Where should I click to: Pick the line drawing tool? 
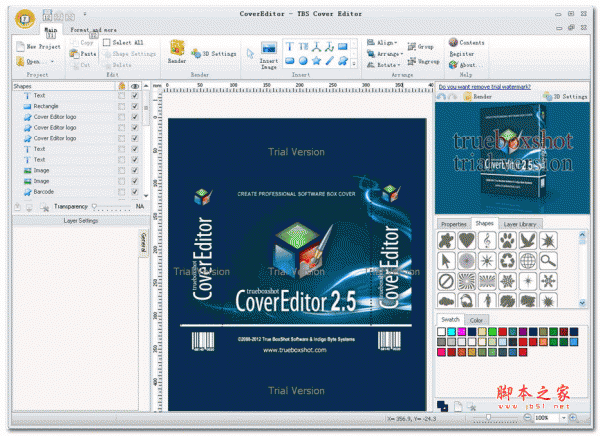(329, 60)
